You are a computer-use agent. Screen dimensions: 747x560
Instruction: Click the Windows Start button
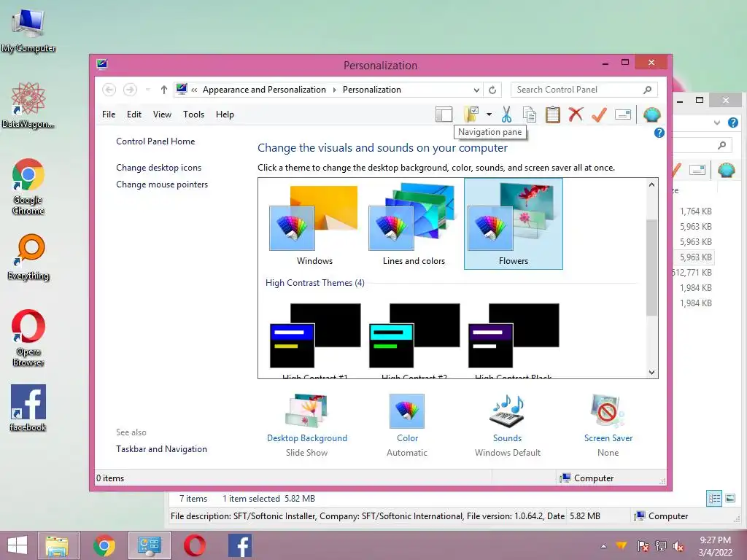pyautogui.click(x=18, y=545)
